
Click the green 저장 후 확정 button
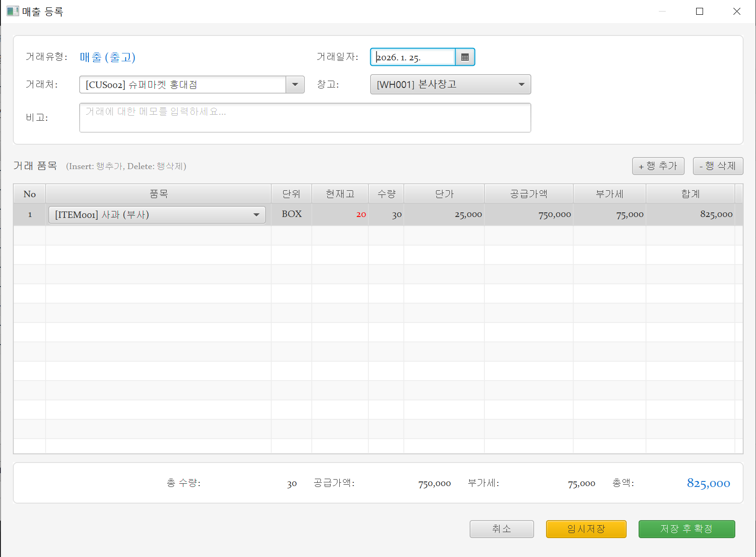click(686, 529)
